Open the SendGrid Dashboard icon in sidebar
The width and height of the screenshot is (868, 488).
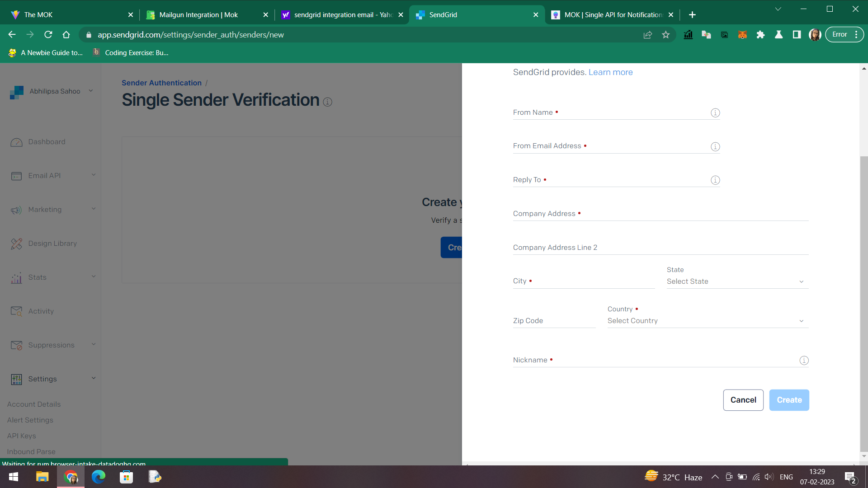coord(17,142)
